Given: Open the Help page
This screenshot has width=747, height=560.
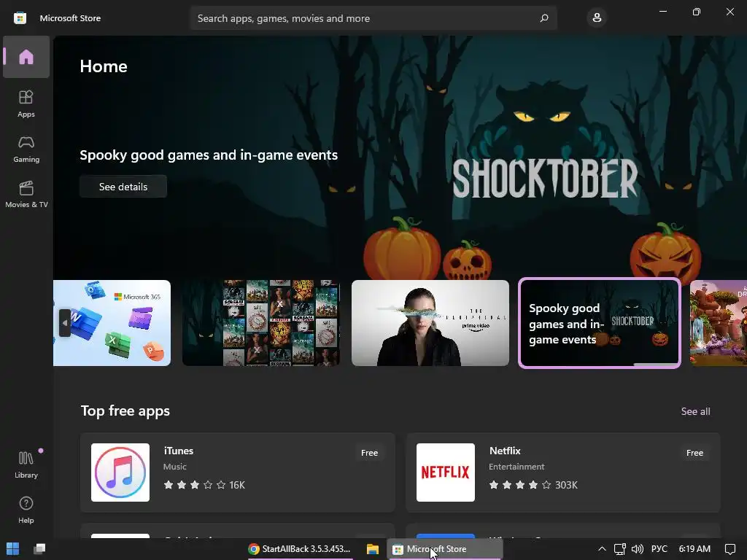Looking at the screenshot, I should (x=26, y=510).
